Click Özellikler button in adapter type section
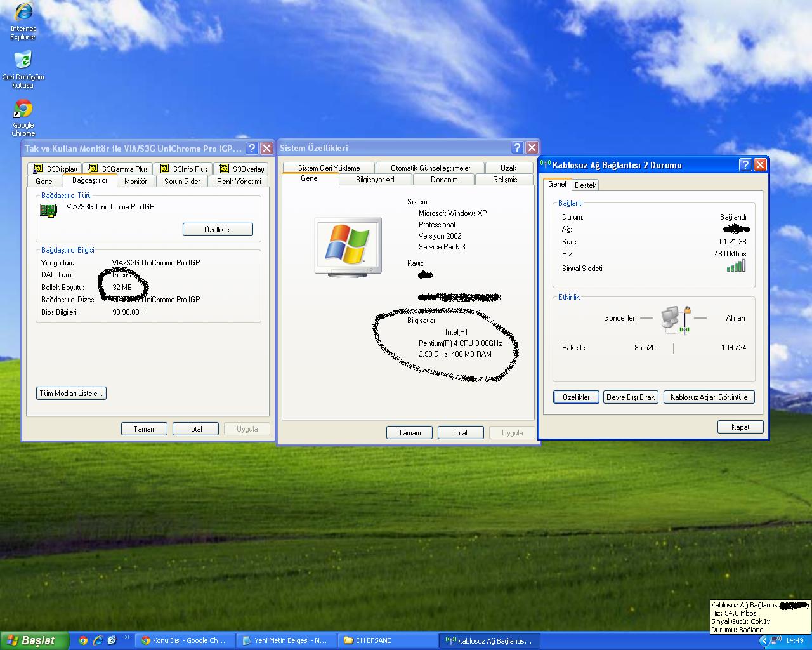This screenshot has height=650, width=812. point(218,229)
